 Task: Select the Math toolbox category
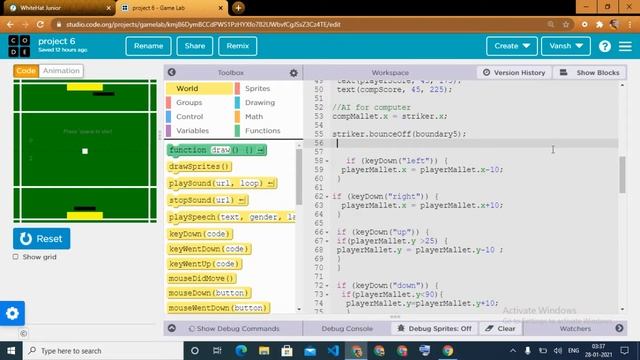(x=269, y=117)
